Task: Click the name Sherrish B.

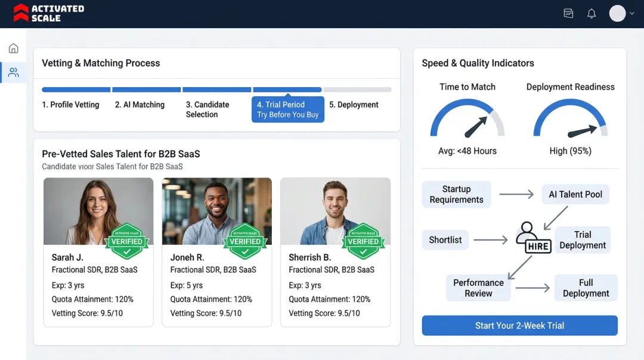Action: pos(309,257)
